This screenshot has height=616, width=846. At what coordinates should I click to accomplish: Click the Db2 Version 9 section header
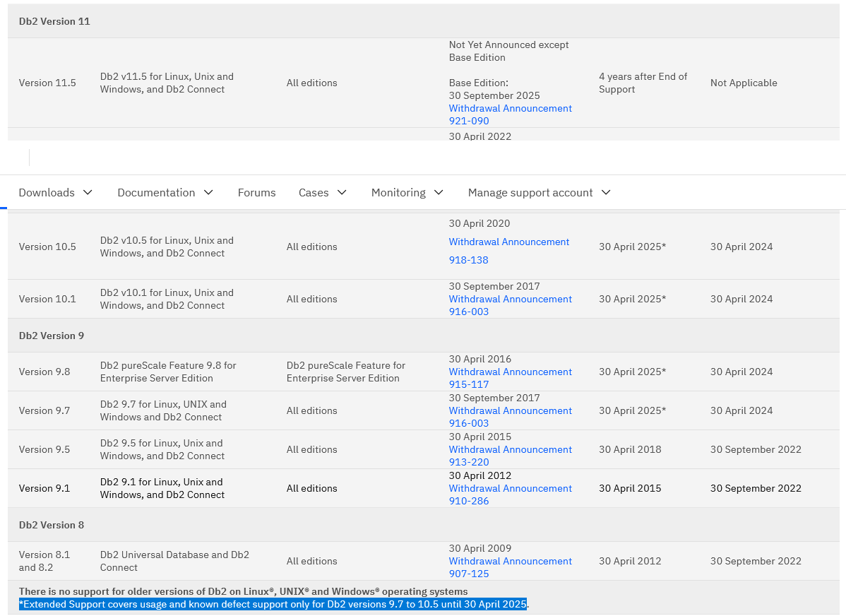point(52,336)
